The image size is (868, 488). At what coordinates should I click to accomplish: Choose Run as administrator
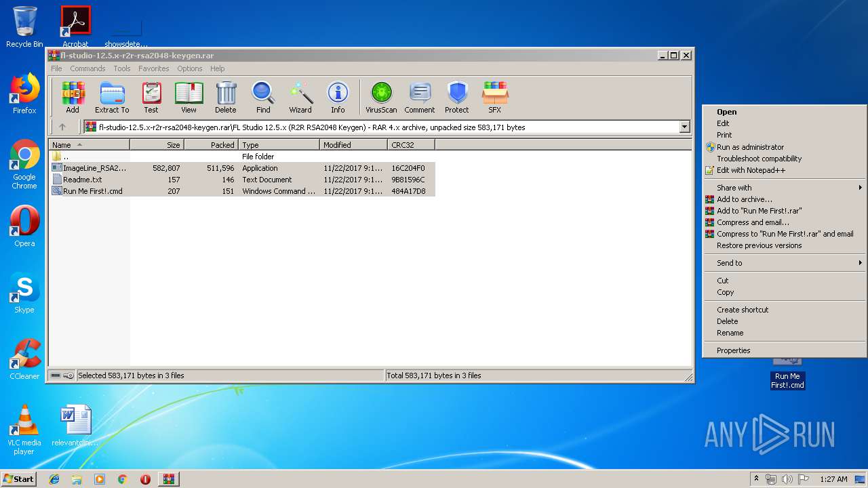point(785,147)
